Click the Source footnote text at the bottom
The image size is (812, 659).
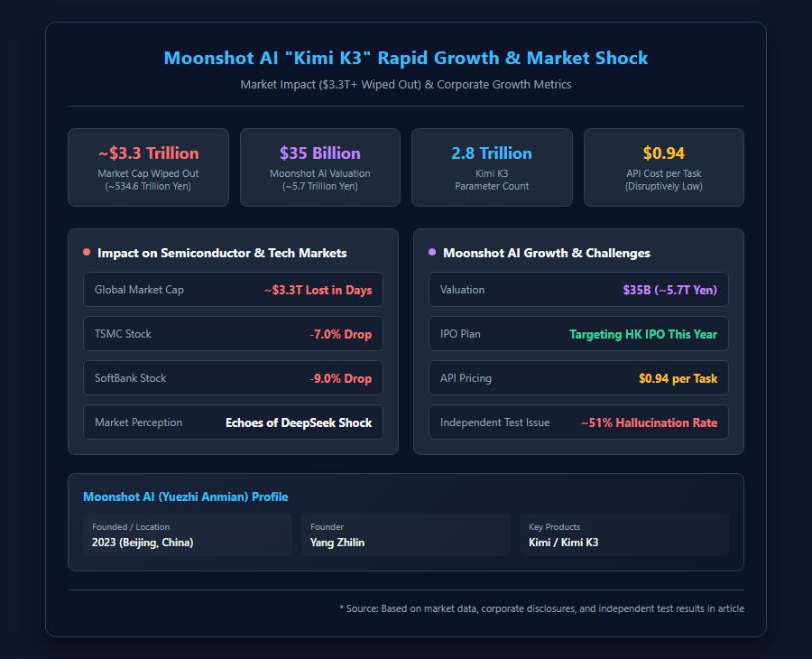541,608
